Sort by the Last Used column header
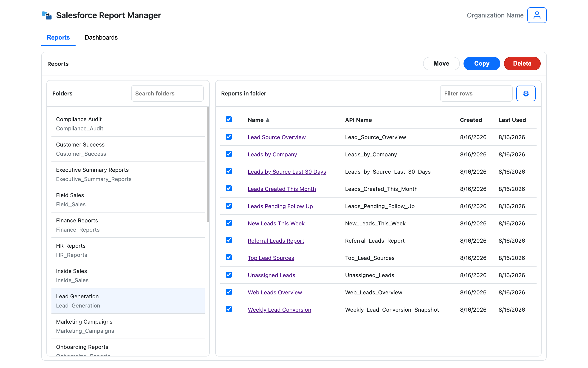588x368 pixels. click(512, 120)
